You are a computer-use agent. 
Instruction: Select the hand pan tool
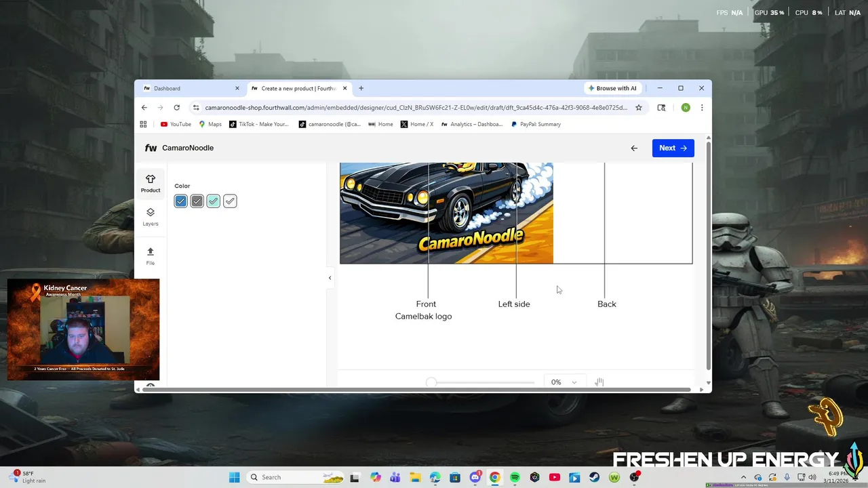click(599, 382)
